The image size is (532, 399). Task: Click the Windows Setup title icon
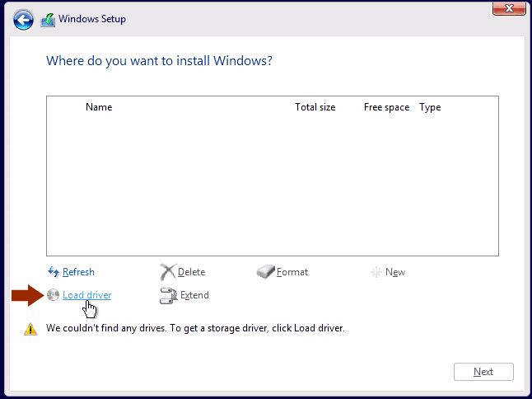click(x=48, y=20)
